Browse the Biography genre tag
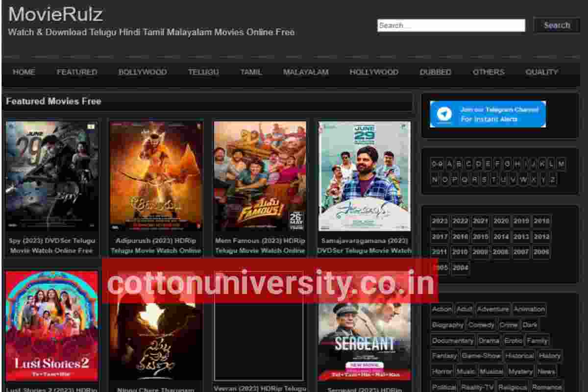Viewport: 588px width, 392px height. [447, 325]
